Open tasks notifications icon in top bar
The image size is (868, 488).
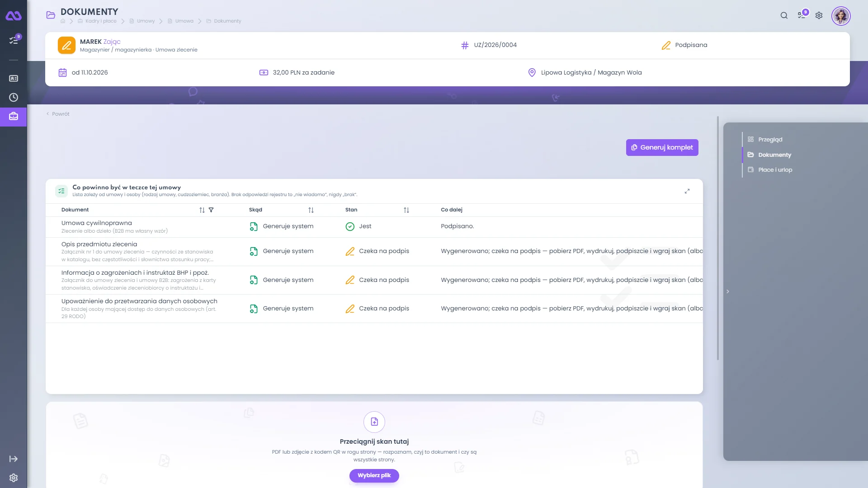[x=802, y=14]
